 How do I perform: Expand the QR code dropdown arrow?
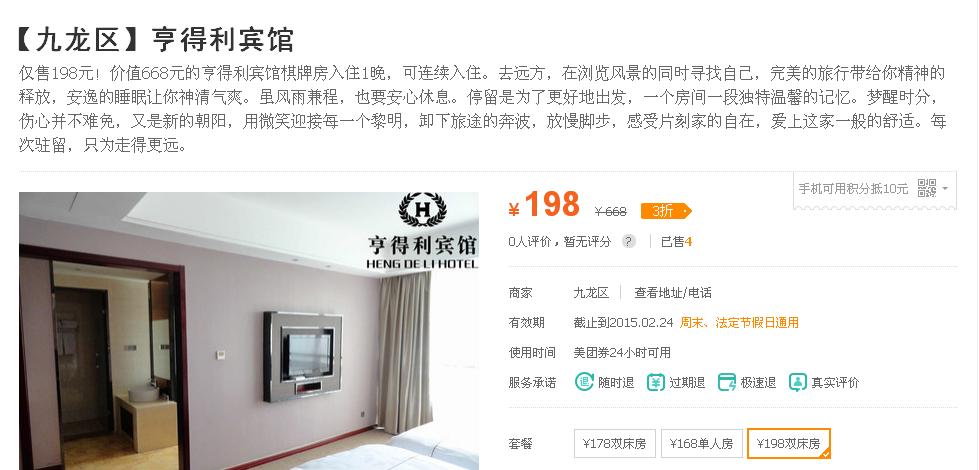[x=945, y=188]
